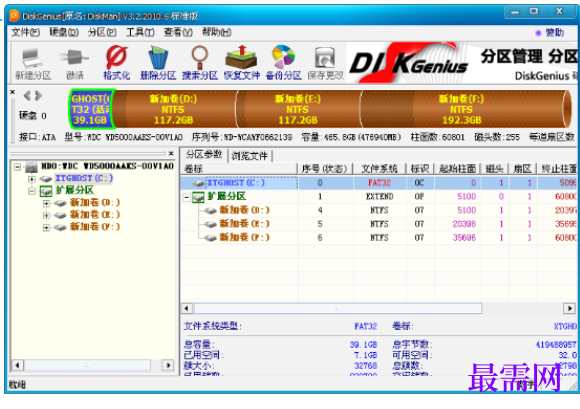Select E: 117.2GB partition in disk map
Screen dimensions: 580x409
click(x=298, y=109)
